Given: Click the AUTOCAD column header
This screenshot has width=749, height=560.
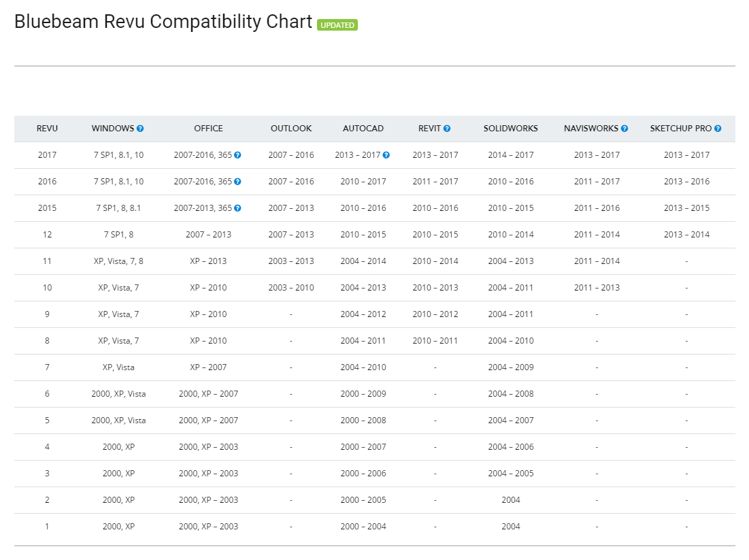Looking at the screenshot, I should 363,129.
